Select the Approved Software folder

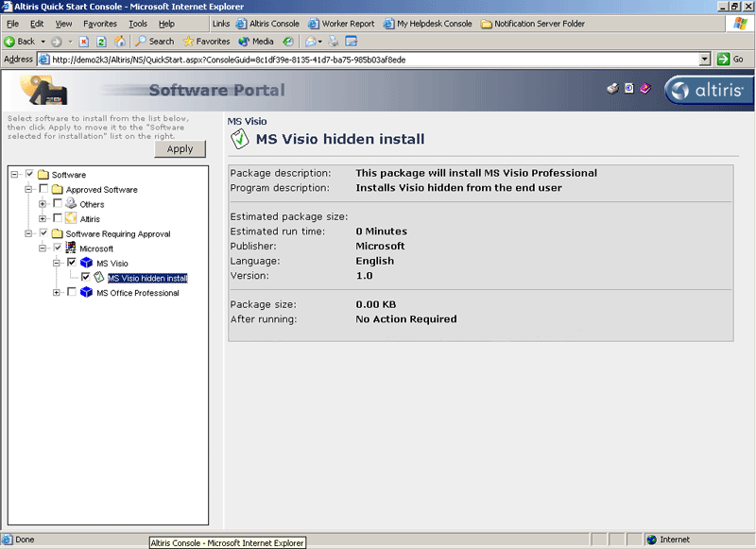101,190
